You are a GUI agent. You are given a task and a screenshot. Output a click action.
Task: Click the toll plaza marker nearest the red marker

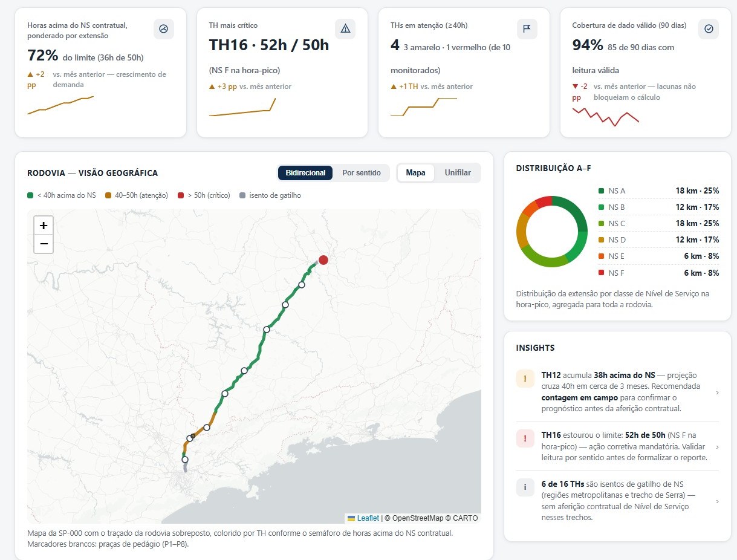coord(302,285)
